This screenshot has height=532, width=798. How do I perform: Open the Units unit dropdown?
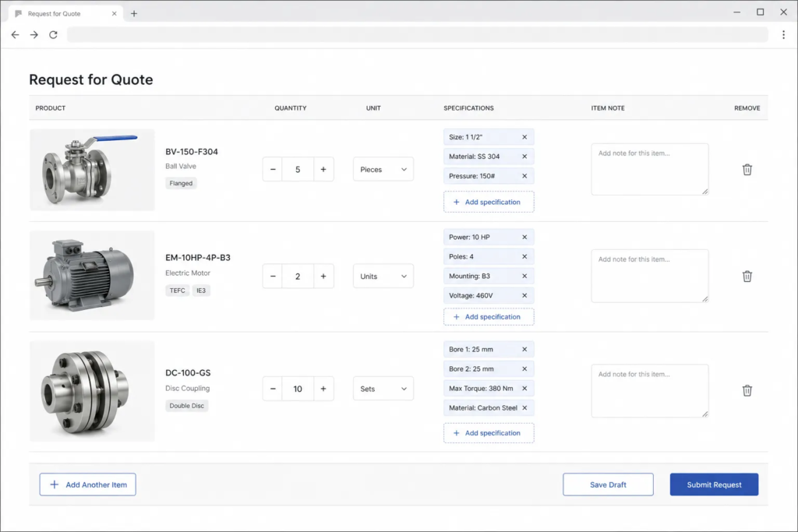pyautogui.click(x=383, y=277)
